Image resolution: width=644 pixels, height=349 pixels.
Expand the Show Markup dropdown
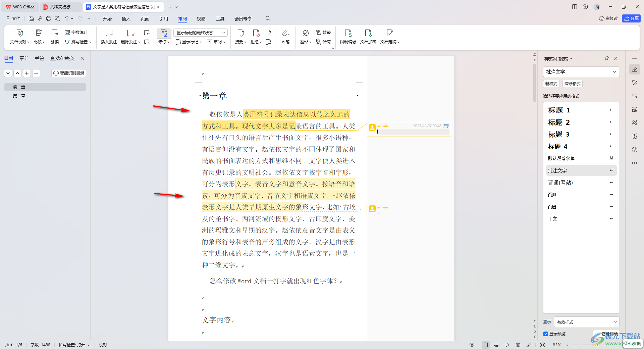pyautogui.click(x=189, y=42)
